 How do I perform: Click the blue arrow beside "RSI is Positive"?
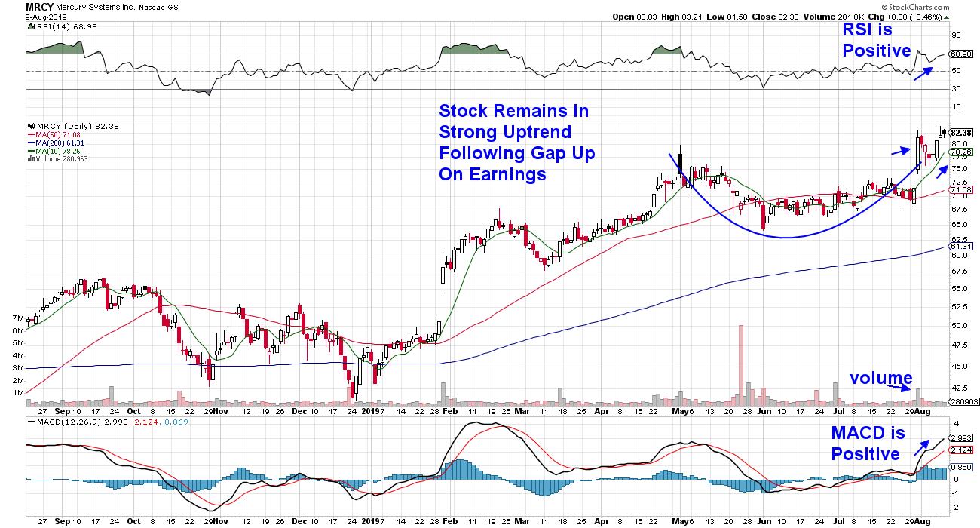click(x=920, y=72)
